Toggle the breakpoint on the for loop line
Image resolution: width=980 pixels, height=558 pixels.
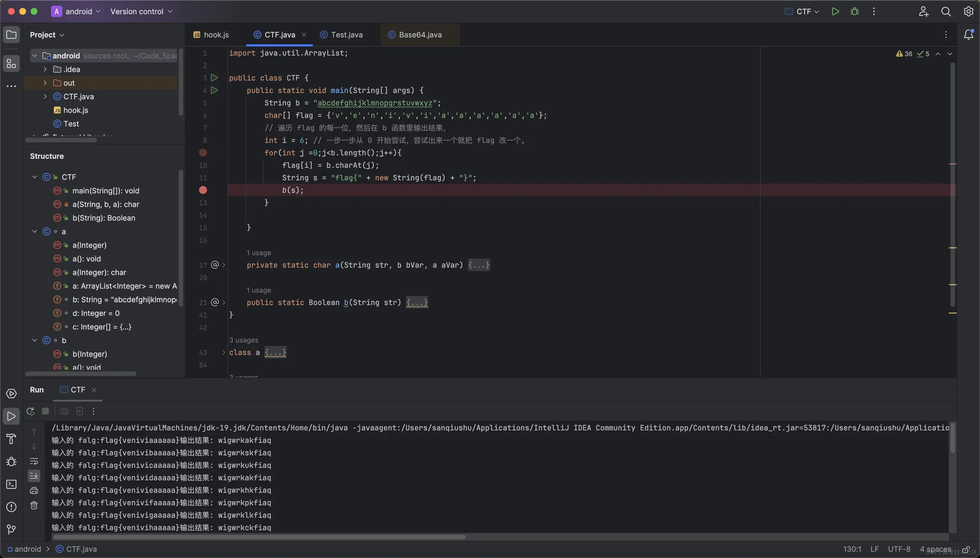[203, 153]
